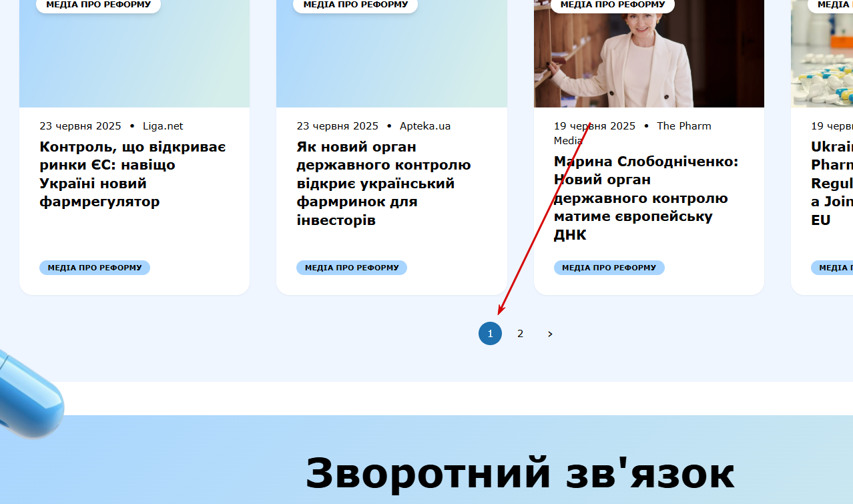853x504 pixels.
Task: Go to pagination page 2
Action: [x=520, y=334]
